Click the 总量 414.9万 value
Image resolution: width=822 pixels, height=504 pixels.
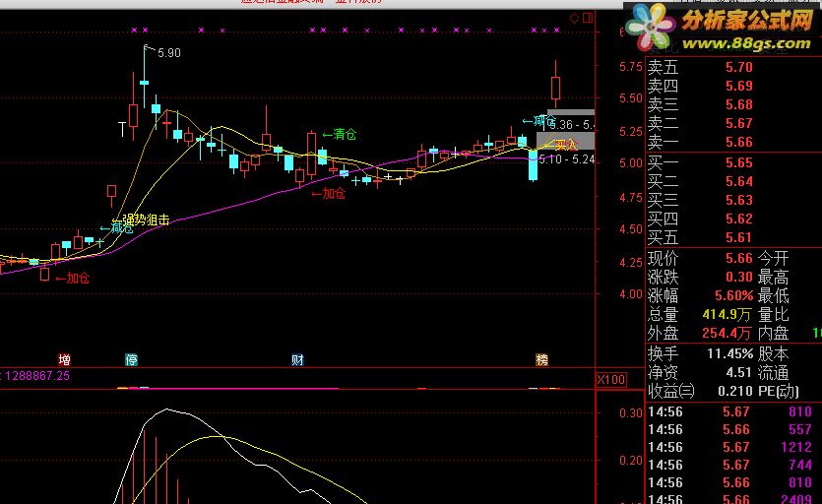[727, 315]
